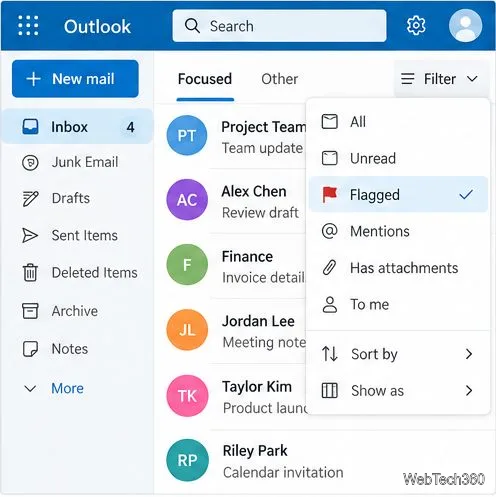Click the JL sender avatar
Screen dimensions: 496x497
[187, 330]
